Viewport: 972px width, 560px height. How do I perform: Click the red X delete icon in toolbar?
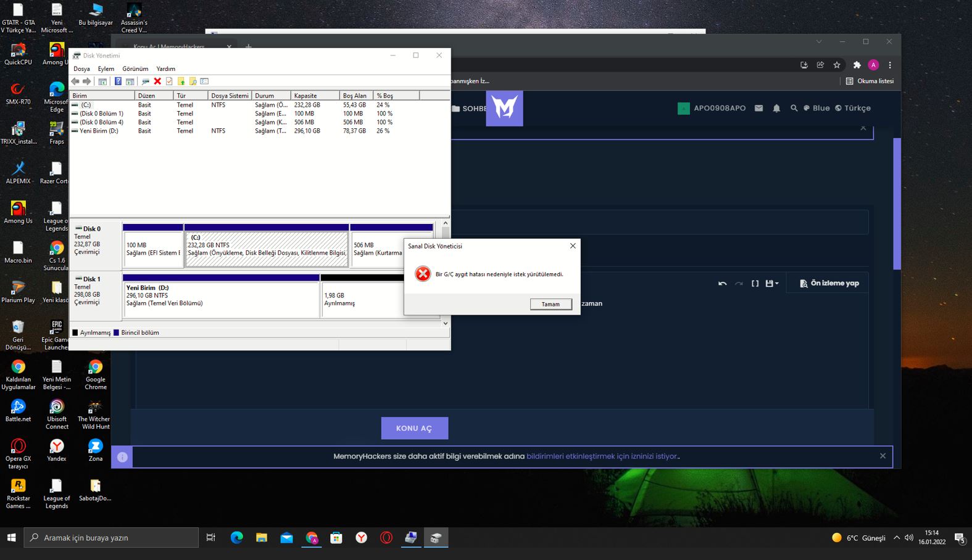(x=157, y=81)
